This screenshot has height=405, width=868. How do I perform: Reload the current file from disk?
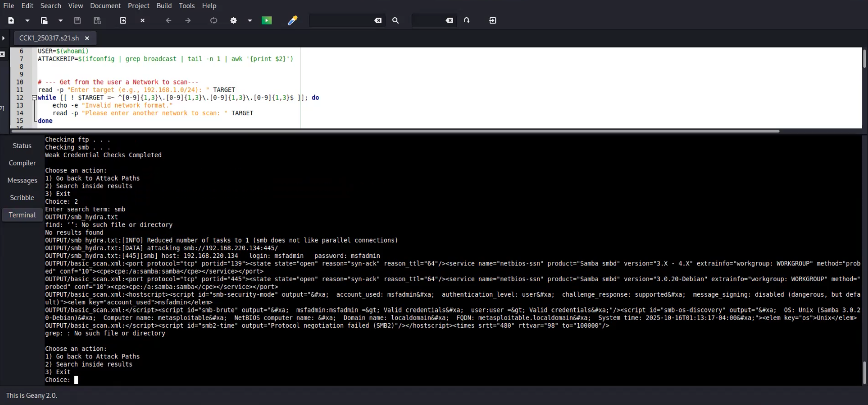pyautogui.click(x=123, y=21)
